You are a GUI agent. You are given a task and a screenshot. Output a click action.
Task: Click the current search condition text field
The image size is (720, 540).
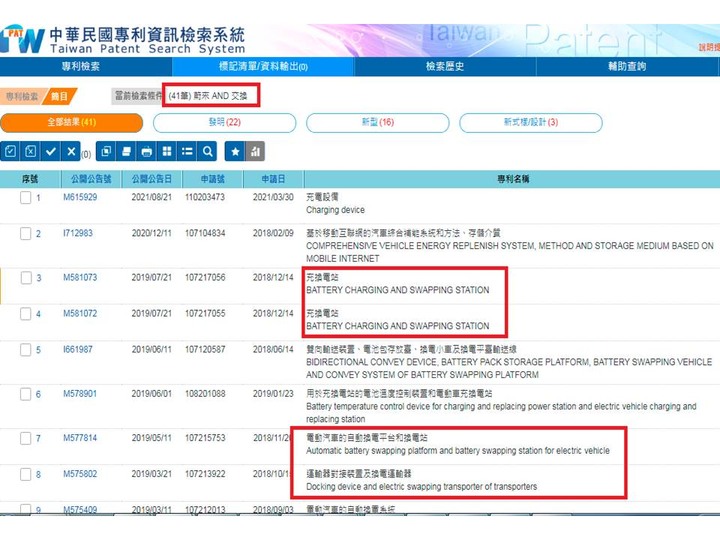point(211,96)
